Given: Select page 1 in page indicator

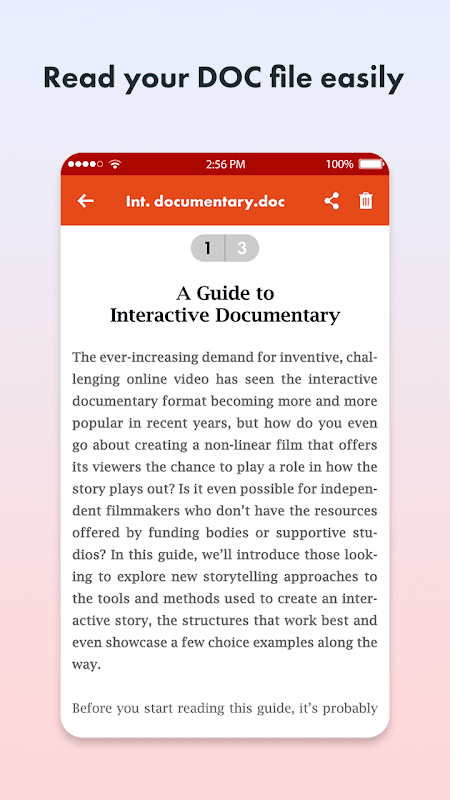Looking at the screenshot, I should [x=208, y=248].
